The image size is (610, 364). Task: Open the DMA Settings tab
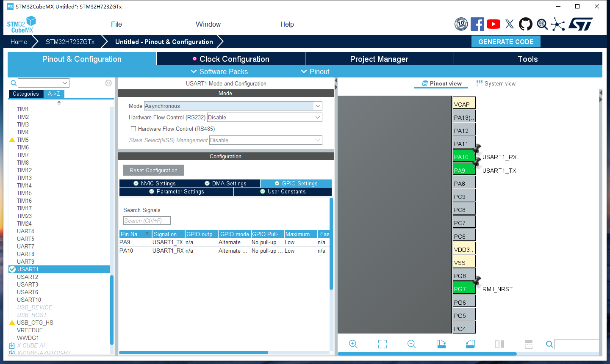click(225, 183)
